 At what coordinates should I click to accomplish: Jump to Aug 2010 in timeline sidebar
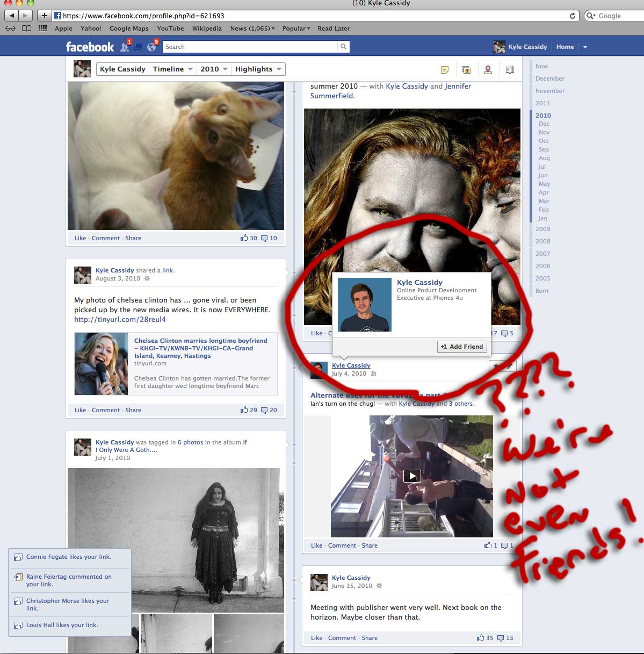click(544, 158)
